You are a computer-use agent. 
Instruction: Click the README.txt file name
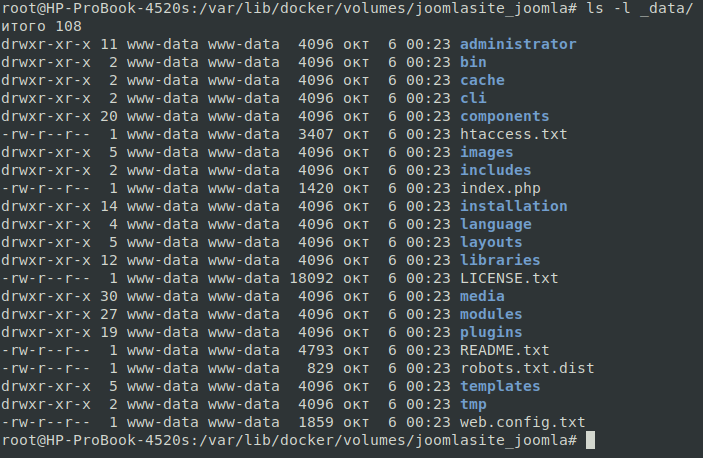coord(504,350)
